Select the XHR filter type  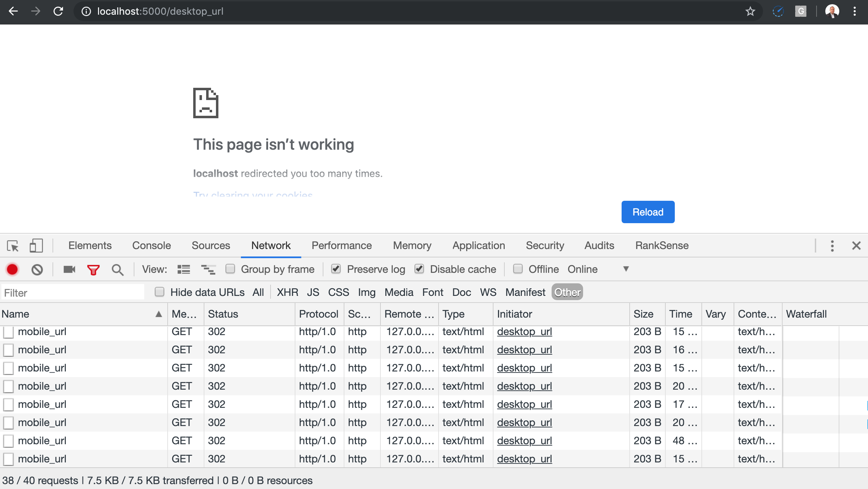click(287, 292)
